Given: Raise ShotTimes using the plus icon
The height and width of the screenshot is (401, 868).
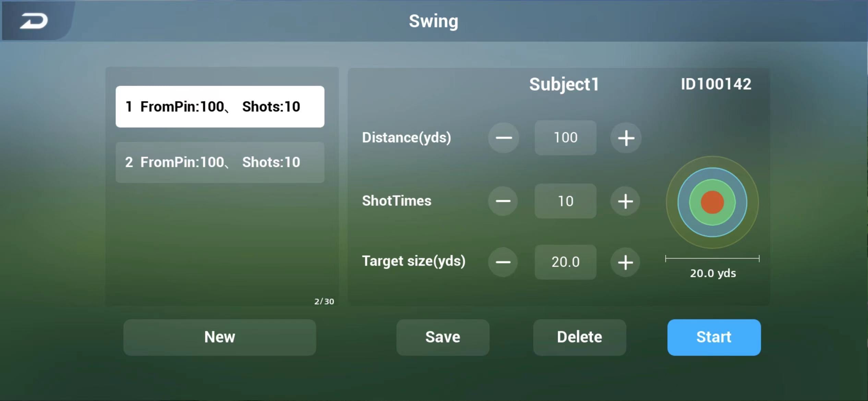Looking at the screenshot, I should click(625, 201).
